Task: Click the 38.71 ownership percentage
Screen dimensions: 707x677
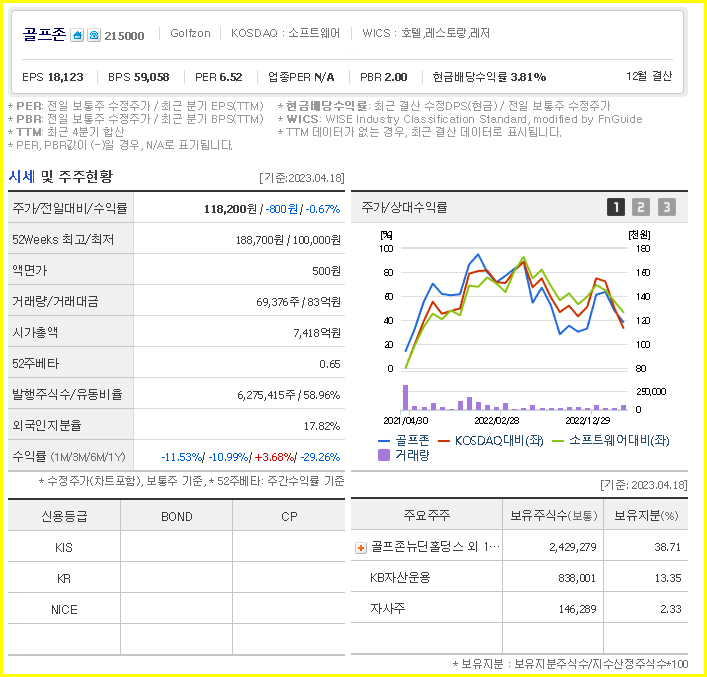Action: 667,548
